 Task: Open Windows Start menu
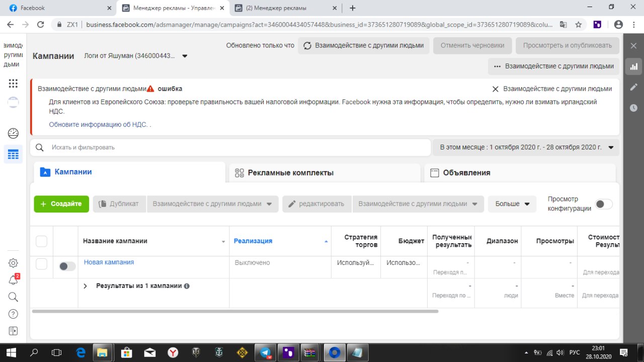click(x=11, y=352)
